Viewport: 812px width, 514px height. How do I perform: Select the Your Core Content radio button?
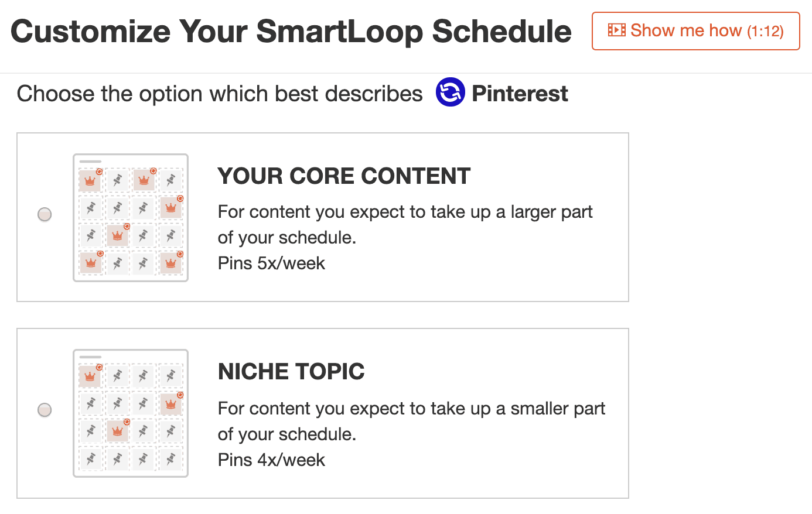point(45,214)
